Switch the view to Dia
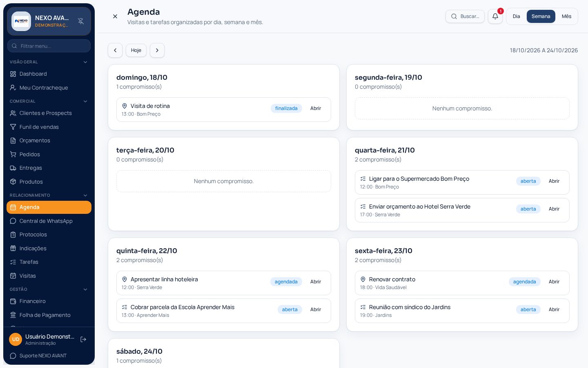Viewport: 588px width, 368px height. pyautogui.click(x=517, y=16)
